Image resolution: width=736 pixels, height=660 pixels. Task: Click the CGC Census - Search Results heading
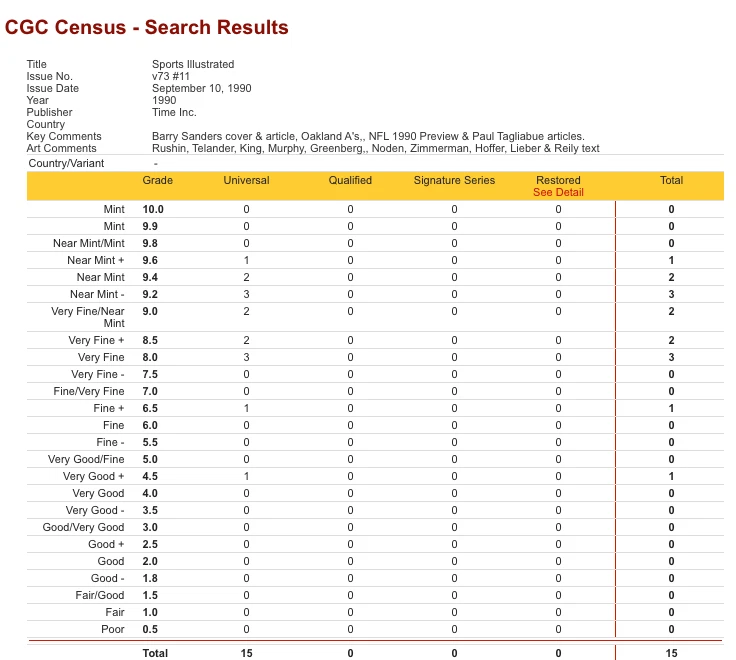147,28
